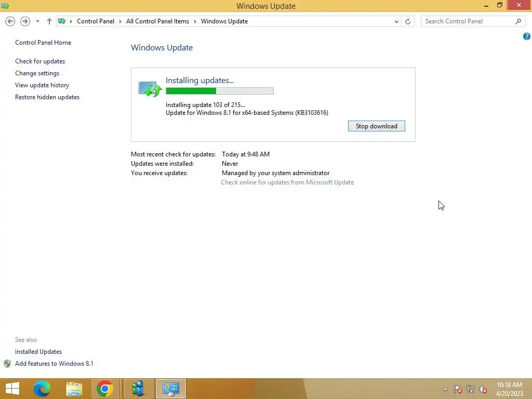This screenshot has width=532, height=399.
Task: Open the network tray icon
Action: click(x=471, y=389)
